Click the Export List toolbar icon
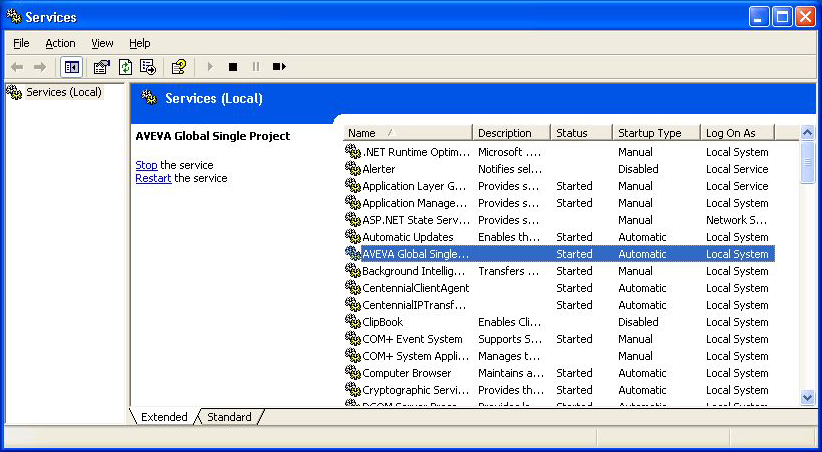 pyautogui.click(x=148, y=67)
